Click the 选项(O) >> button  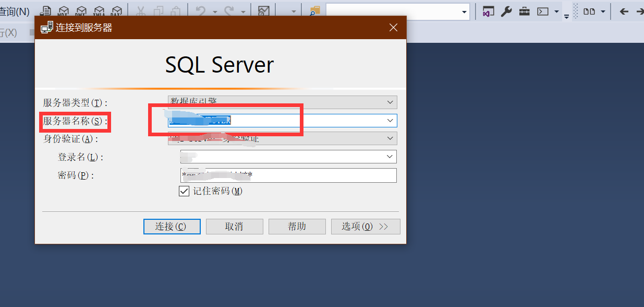[x=366, y=227]
